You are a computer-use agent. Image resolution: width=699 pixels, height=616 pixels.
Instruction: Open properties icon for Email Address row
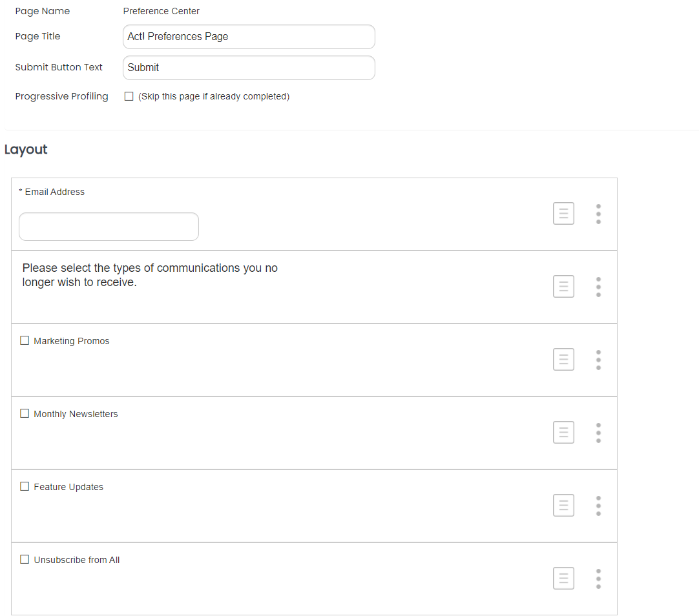pos(563,213)
